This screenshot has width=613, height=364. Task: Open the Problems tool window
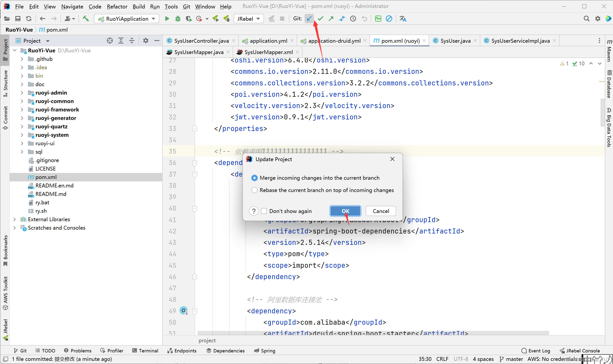77,350
